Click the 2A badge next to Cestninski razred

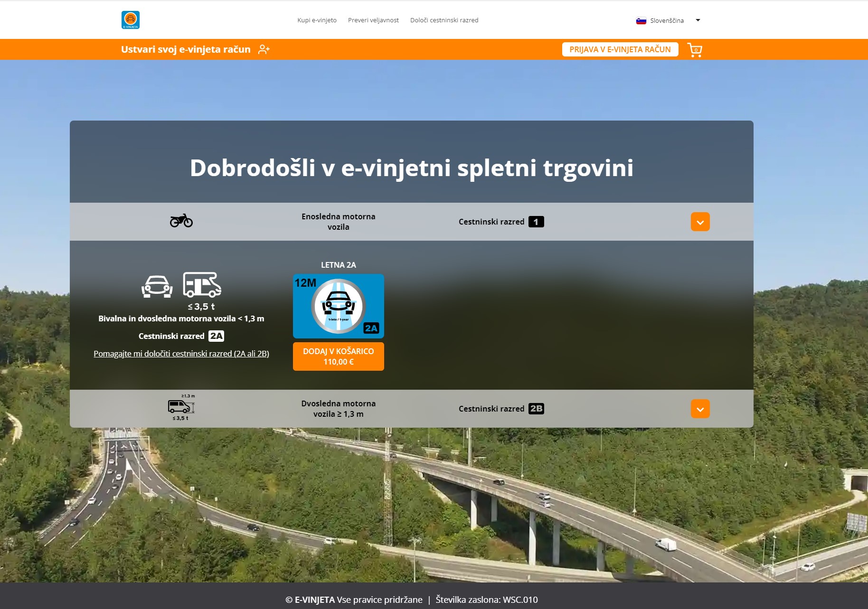click(216, 336)
